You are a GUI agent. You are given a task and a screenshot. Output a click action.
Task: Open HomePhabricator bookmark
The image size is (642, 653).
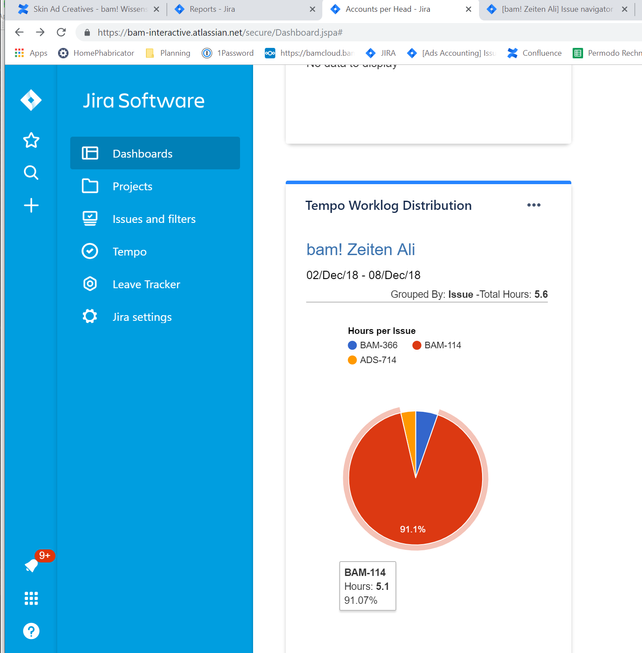96,53
